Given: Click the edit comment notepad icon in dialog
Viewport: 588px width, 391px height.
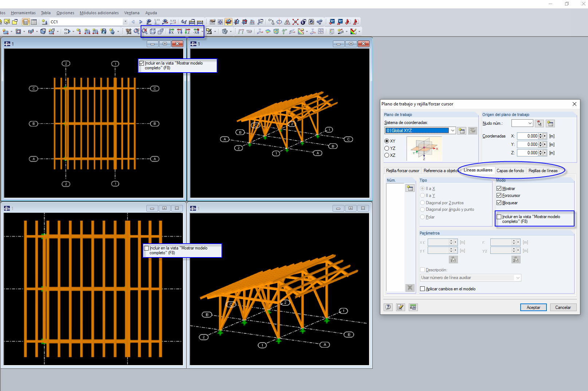Looking at the screenshot, I should (x=400, y=307).
